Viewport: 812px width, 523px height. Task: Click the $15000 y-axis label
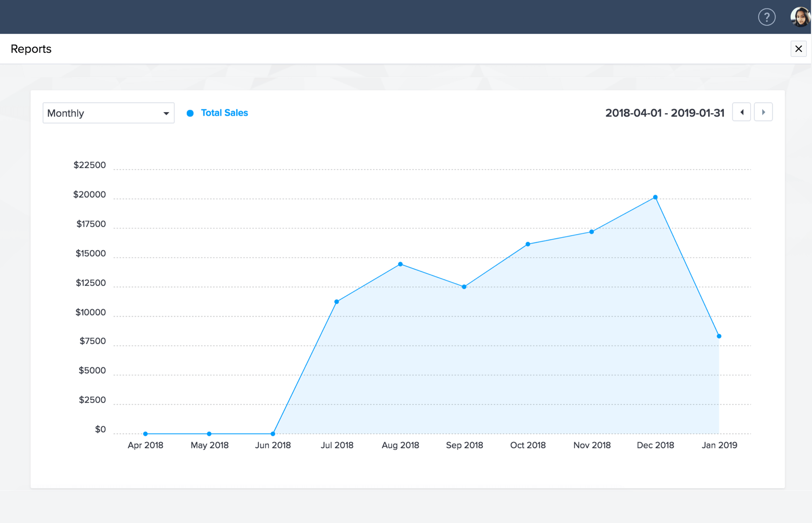(x=90, y=254)
